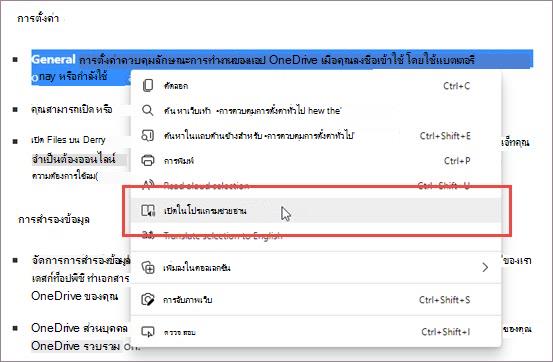Click the printer icon
Viewport: 553px width, 362px height.
click(x=148, y=161)
